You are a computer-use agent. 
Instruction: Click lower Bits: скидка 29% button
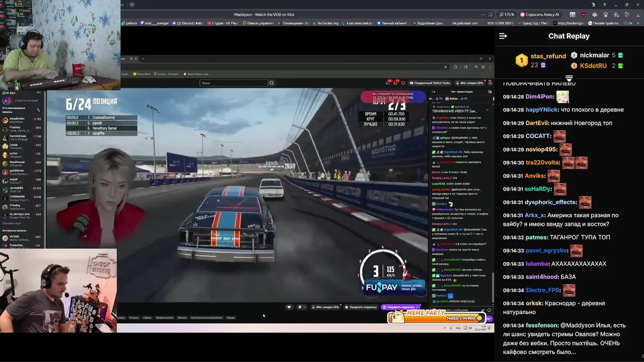pyautogui.click(x=326, y=307)
